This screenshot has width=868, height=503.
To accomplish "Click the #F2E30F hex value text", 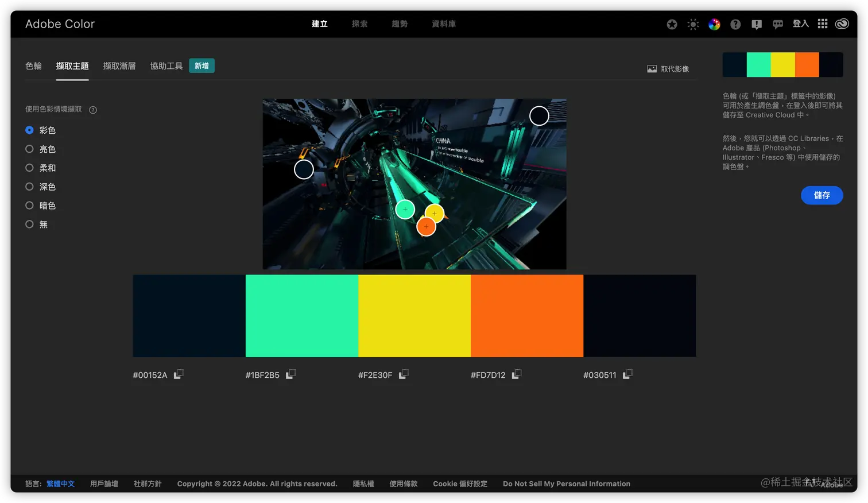I will (375, 375).
